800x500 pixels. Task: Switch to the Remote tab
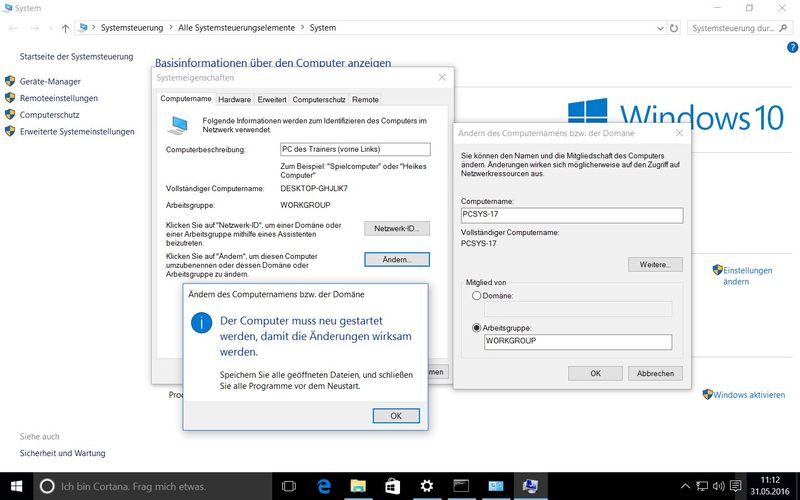pyautogui.click(x=365, y=99)
